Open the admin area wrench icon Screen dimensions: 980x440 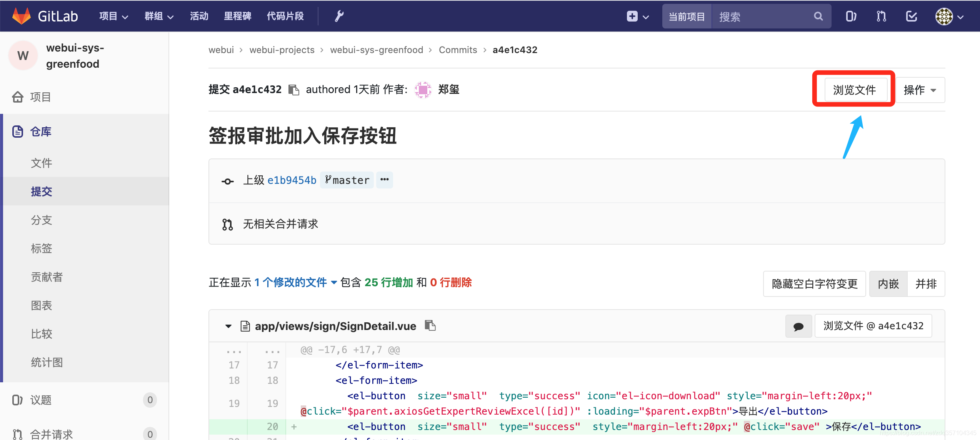pyautogui.click(x=339, y=16)
